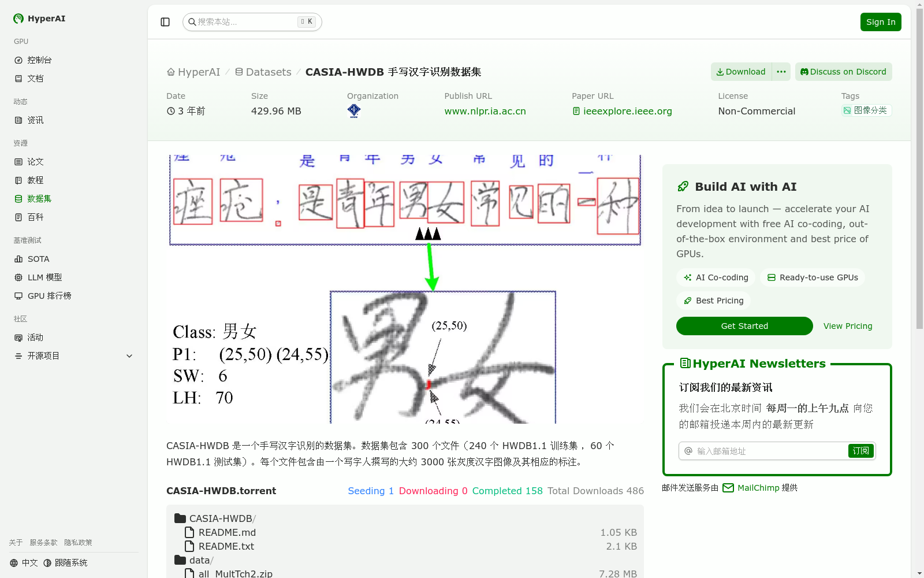Open the View Pricing link

(x=848, y=326)
